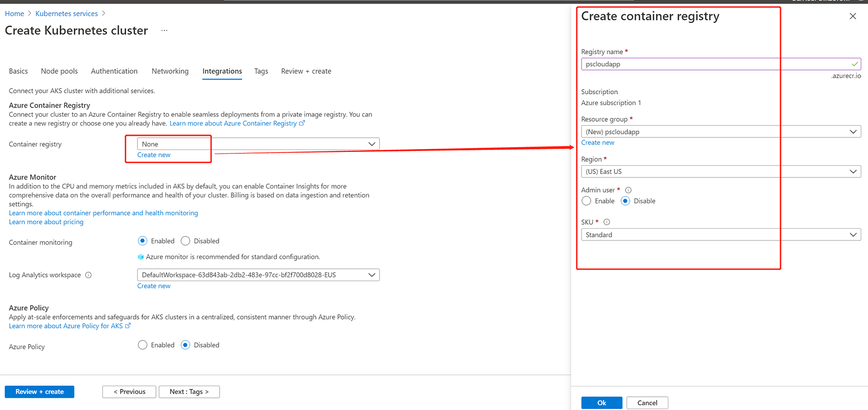Click the Registry name input field
This screenshot has height=410, width=868.
(714, 64)
